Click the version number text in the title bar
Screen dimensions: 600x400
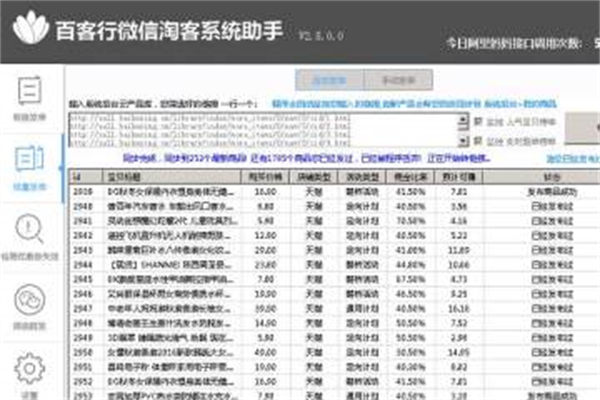pos(321,36)
